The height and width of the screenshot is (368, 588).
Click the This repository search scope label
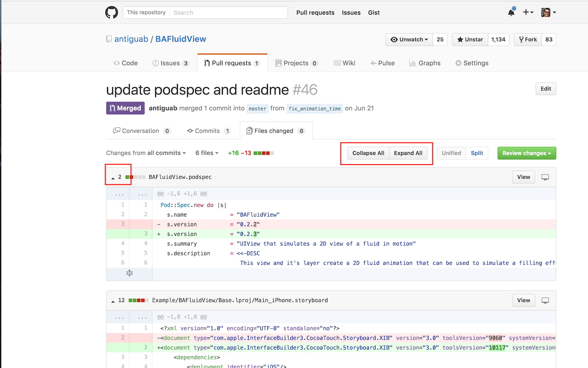pyautogui.click(x=146, y=12)
